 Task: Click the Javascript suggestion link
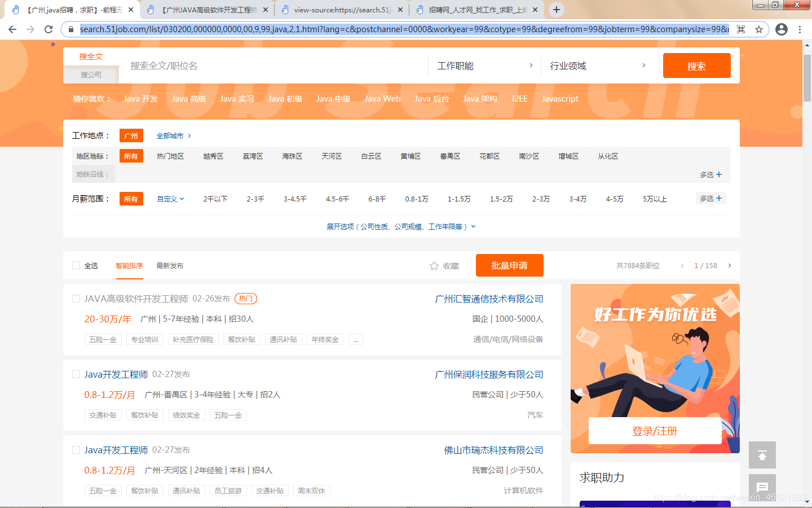560,99
